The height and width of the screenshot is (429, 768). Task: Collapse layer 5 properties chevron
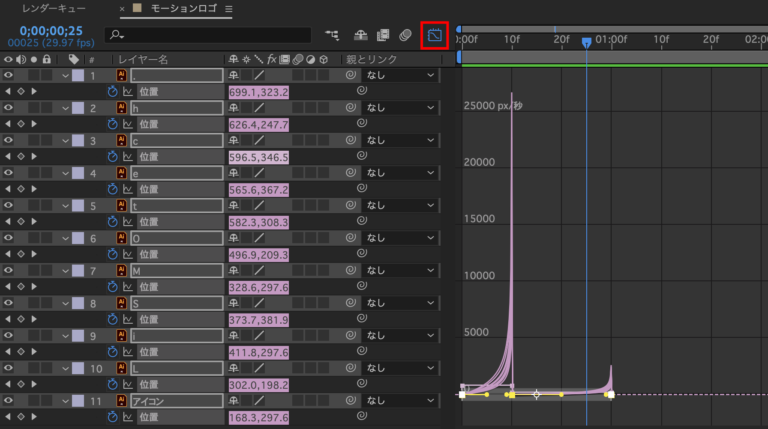66,205
